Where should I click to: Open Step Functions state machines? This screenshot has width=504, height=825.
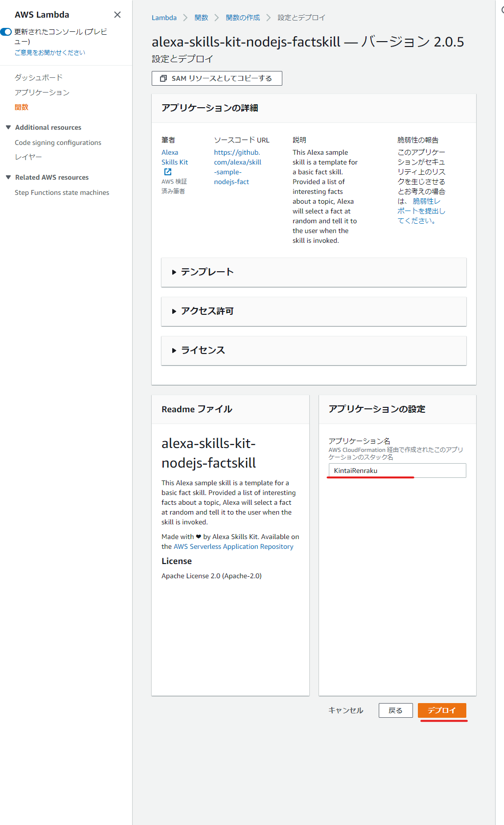point(62,192)
